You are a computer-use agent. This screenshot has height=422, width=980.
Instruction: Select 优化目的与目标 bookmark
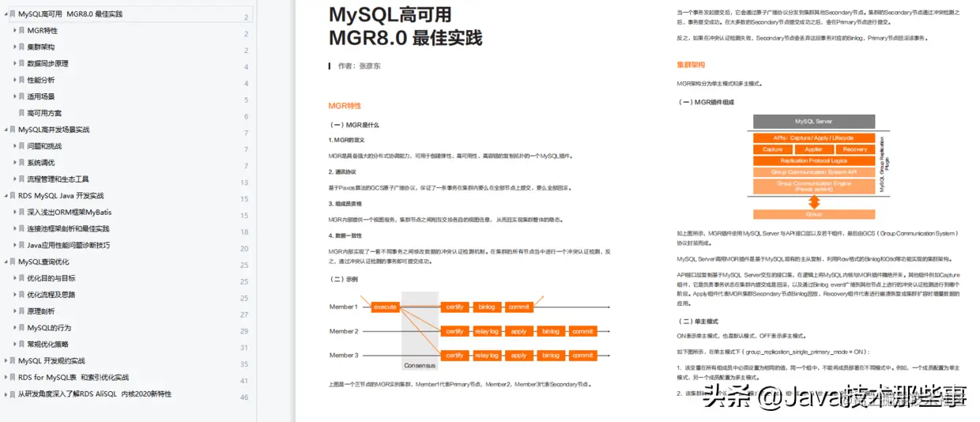click(x=51, y=278)
